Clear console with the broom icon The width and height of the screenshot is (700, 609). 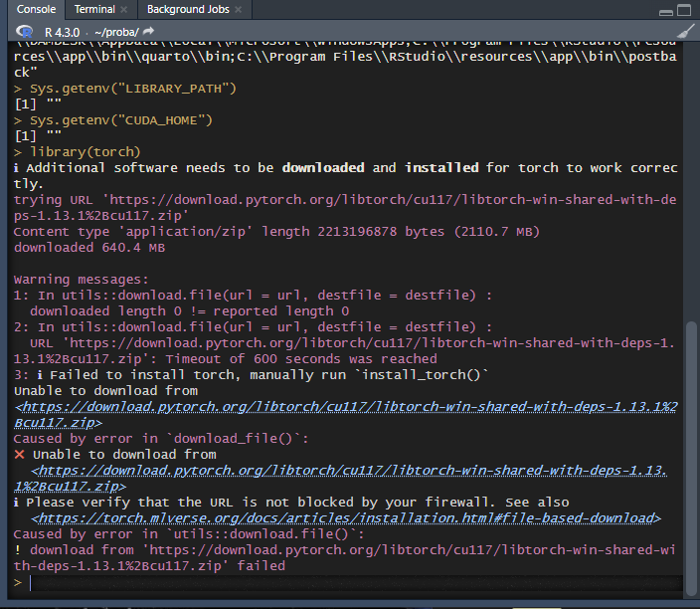click(686, 31)
